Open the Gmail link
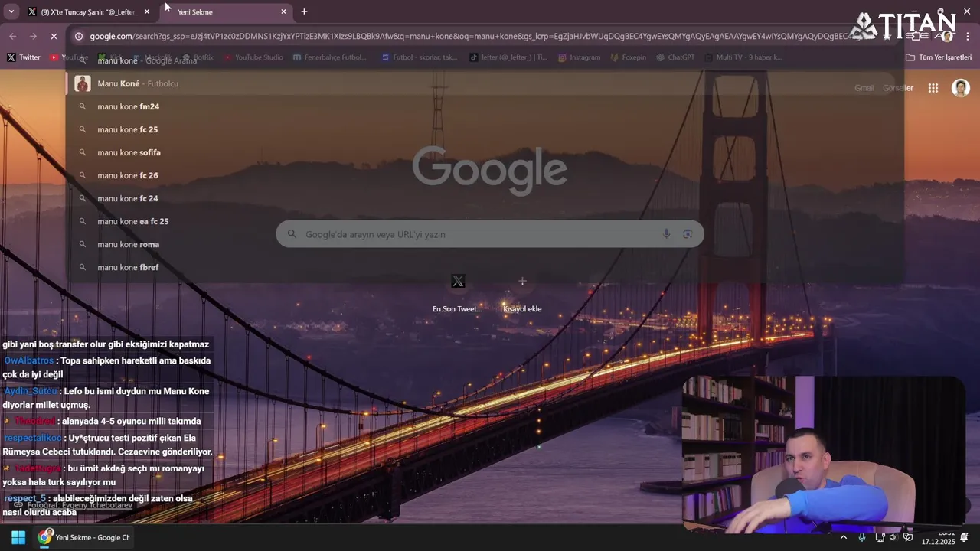Image resolution: width=980 pixels, height=551 pixels. (x=864, y=88)
